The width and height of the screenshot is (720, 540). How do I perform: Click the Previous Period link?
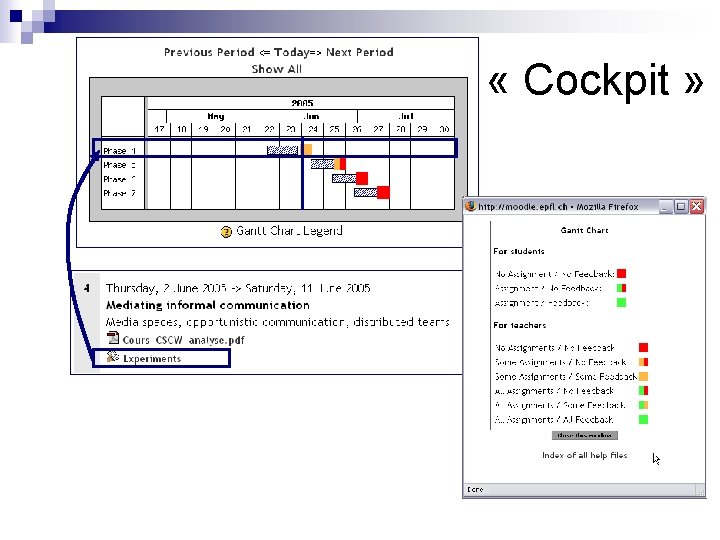pyautogui.click(x=209, y=52)
